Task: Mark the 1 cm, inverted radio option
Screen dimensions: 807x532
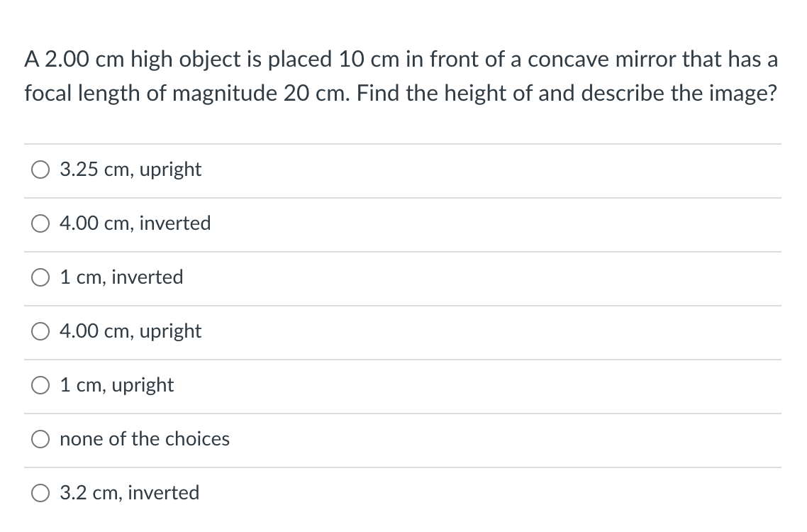Action: click(40, 278)
